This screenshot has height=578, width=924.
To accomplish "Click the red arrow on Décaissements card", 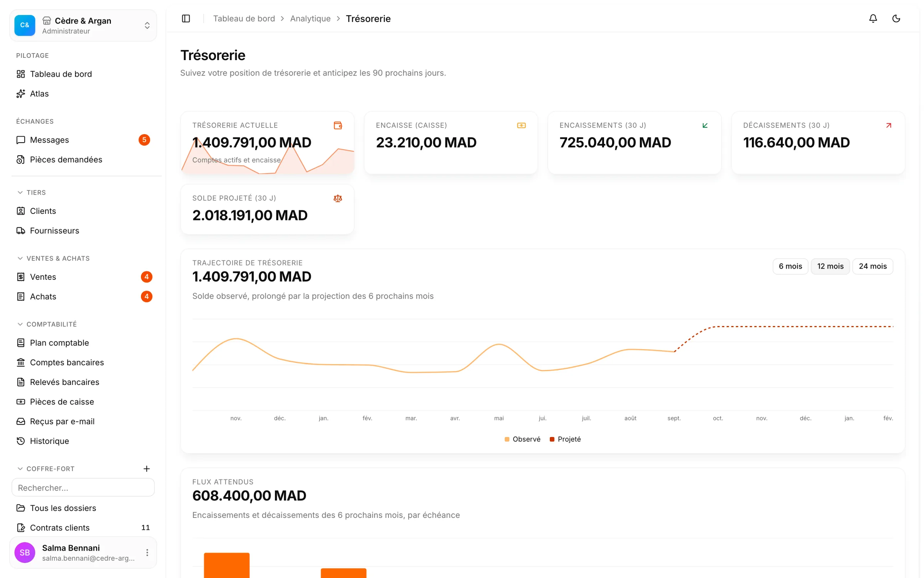I will (889, 125).
